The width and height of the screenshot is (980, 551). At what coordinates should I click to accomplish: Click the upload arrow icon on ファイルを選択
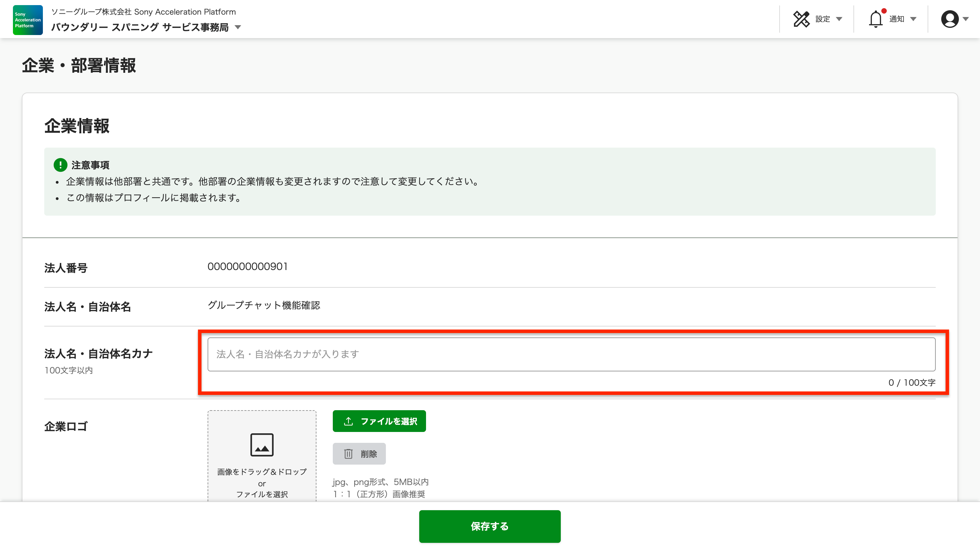pos(348,421)
